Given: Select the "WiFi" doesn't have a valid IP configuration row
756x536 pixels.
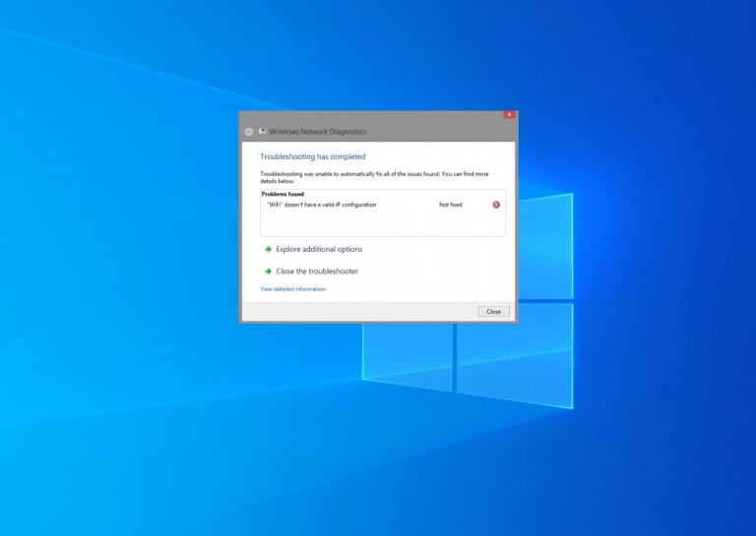Looking at the screenshot, I should pyautogui.click(x=383, y=205).
